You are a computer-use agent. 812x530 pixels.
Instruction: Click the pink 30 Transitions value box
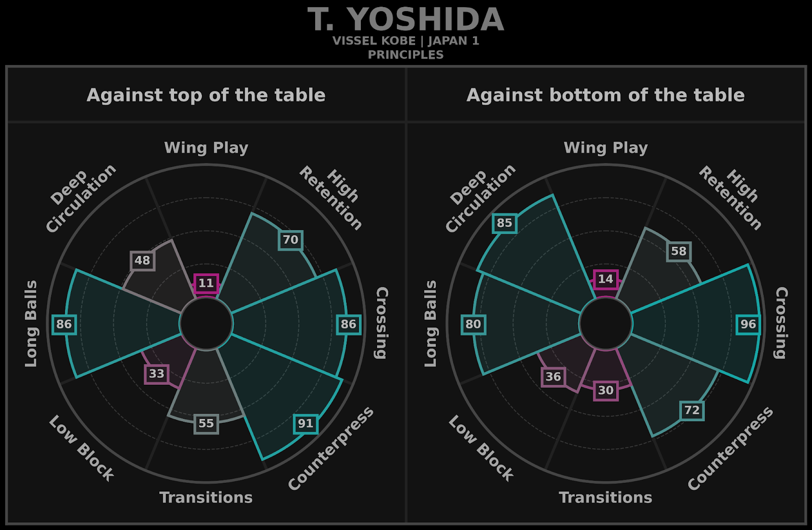[x=605, y=390]
